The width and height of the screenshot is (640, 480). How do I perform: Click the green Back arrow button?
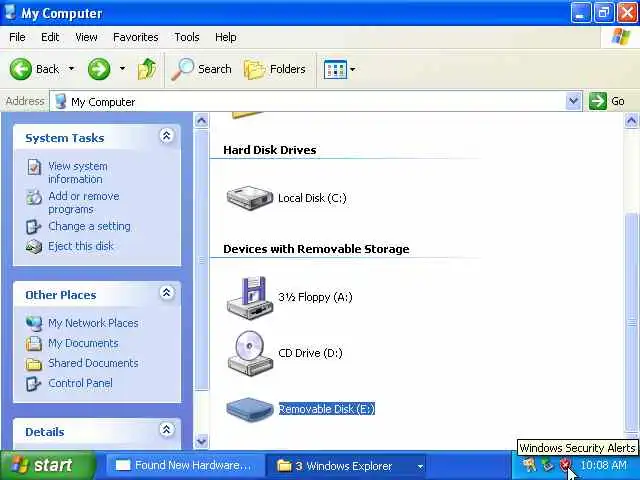[20, 69]
